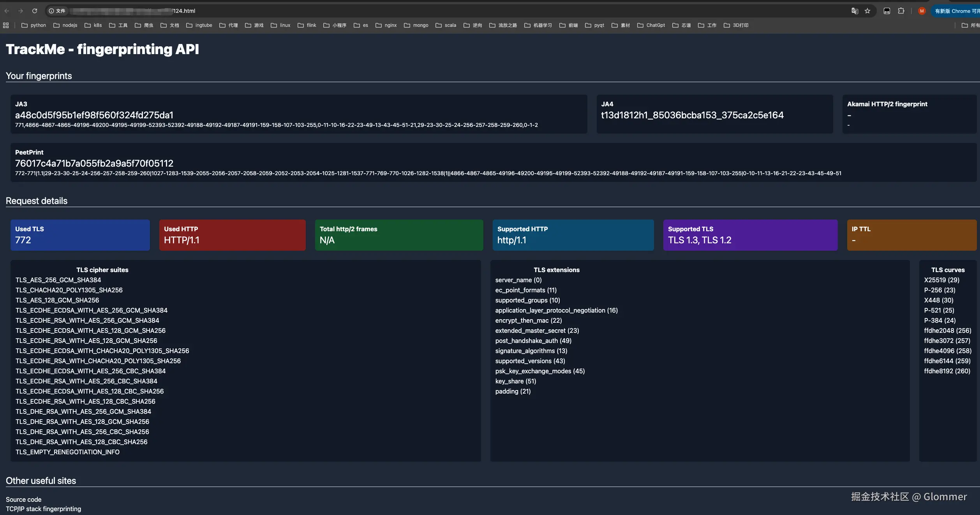Open the Tampermonkey extension icon
The height and width of the screenshot is (515, 980).
pyautogui.click(x=887, y=11)
